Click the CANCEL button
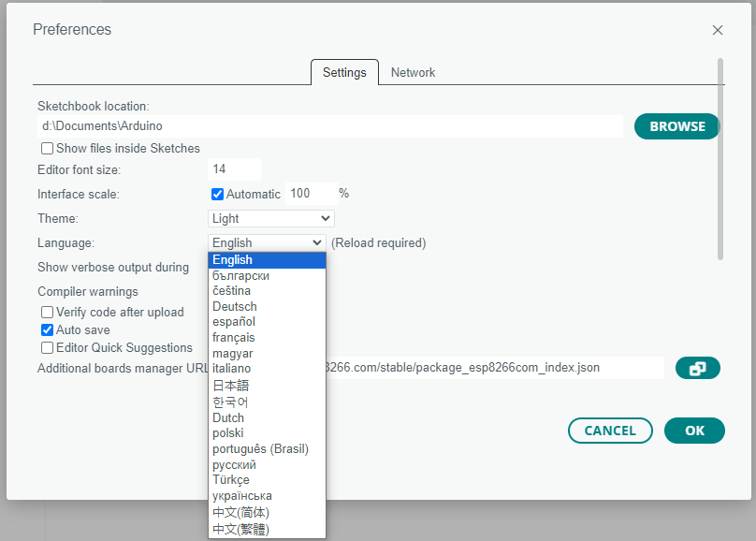756x541 pixels. tap(610, 431)
